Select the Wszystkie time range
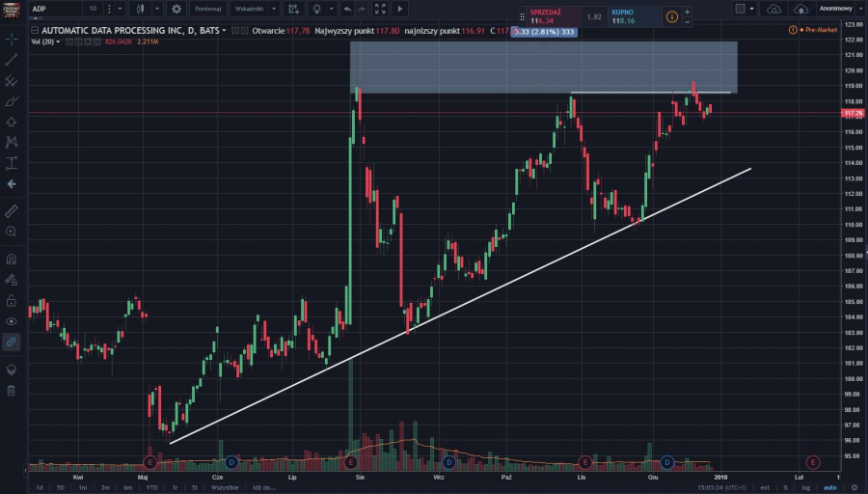 click(226, 487)
